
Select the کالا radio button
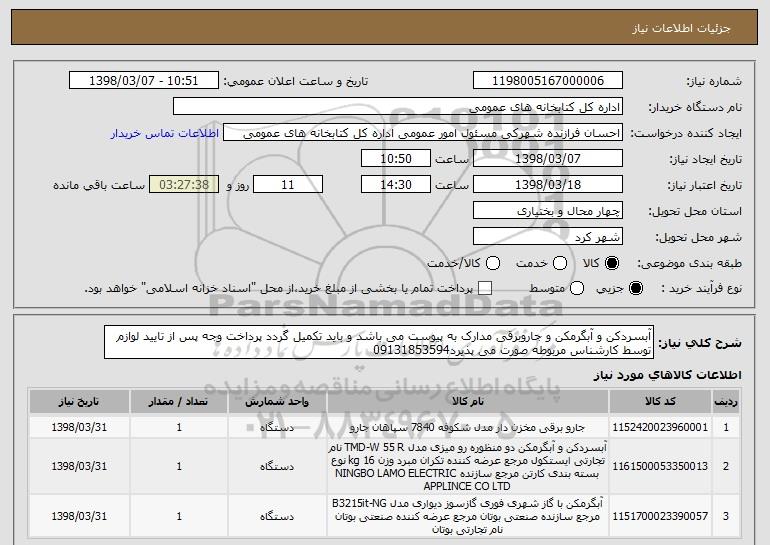click(611, 263)
